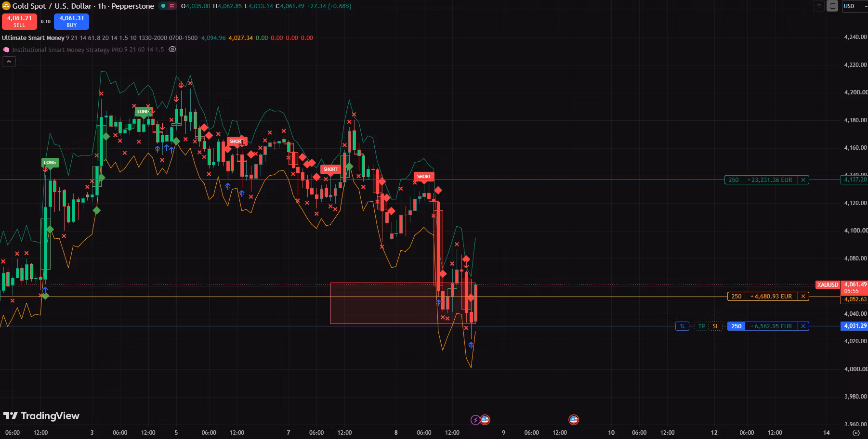Image resolution: width=868 pixels, height=439 pixels.
Task: Close the +6,562.95 EUR position
Action: [x=803, y=326]
